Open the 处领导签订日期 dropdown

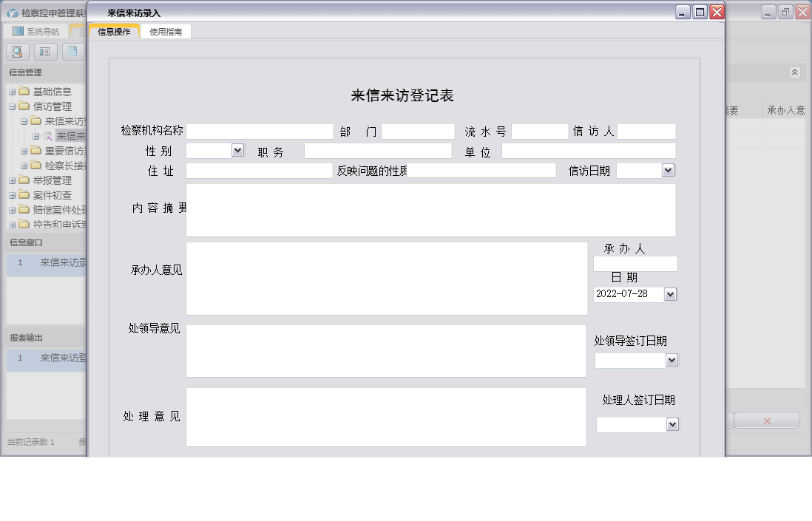point(670,360)
